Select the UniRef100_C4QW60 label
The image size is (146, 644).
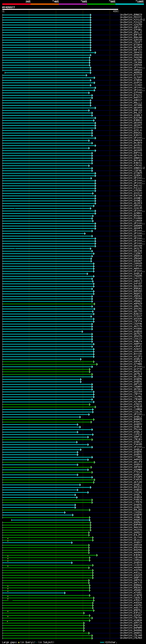point(131,387)
